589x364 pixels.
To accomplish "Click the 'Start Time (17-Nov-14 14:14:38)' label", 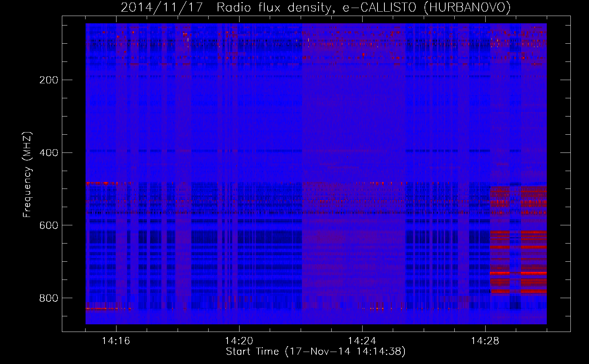I will (316, 352).
